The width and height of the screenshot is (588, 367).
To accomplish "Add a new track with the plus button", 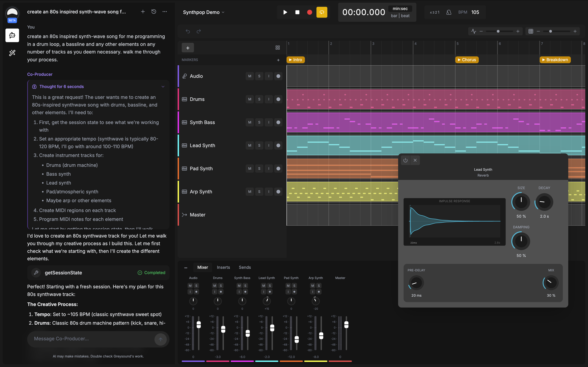I will (x=187, y=48).
